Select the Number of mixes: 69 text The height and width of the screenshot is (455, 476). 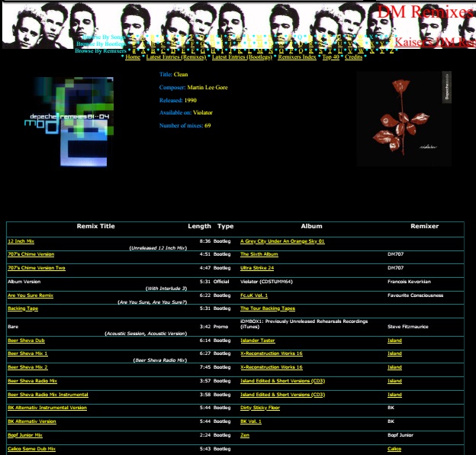click(x=185, y=125)
